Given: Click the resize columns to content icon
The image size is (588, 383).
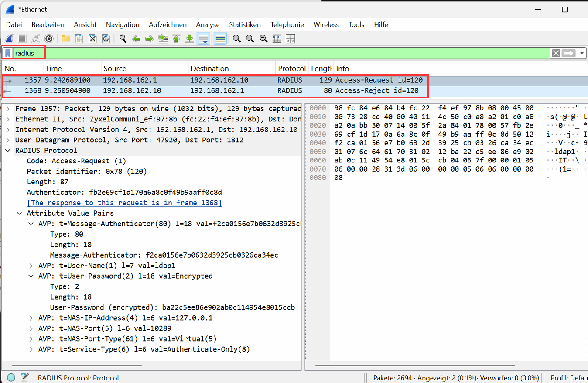Looking at the screenshot, I should tap(277, 39).
